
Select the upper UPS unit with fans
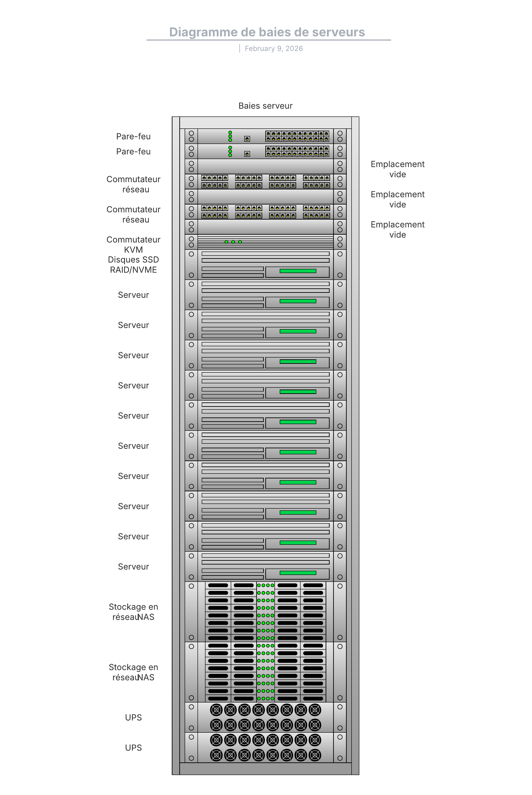[x=265, y=717]
